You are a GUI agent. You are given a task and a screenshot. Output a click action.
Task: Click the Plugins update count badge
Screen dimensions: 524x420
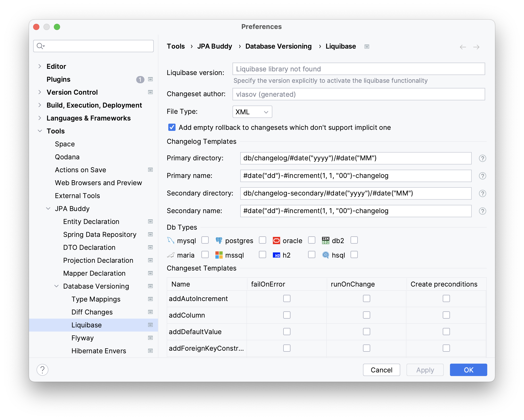coord(140,79)
